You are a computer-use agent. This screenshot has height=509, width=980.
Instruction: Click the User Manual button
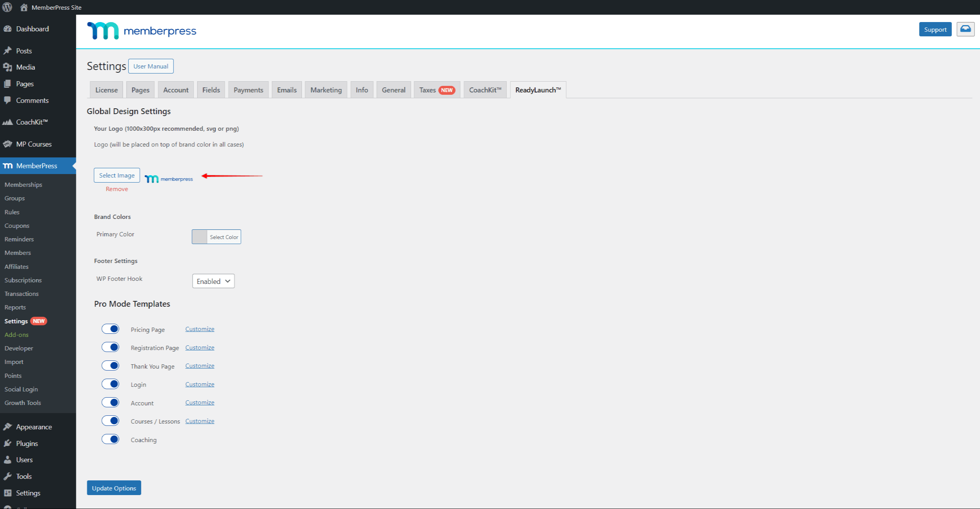(151, 66)
